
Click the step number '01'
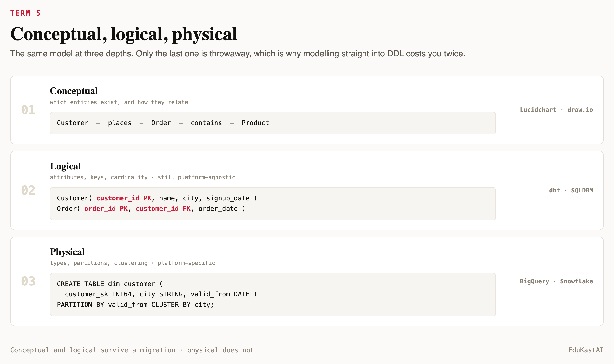28,110
